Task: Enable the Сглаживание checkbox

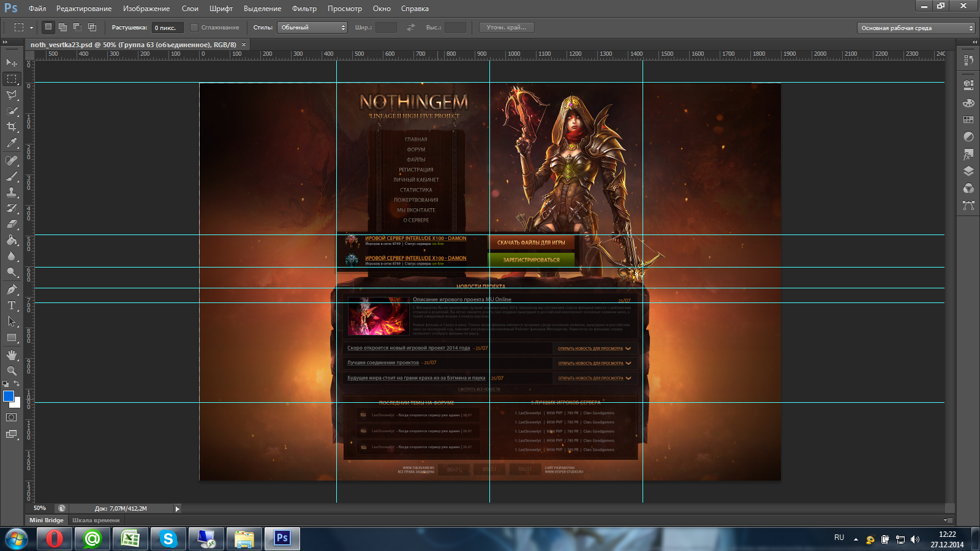Action: point(194,28)
